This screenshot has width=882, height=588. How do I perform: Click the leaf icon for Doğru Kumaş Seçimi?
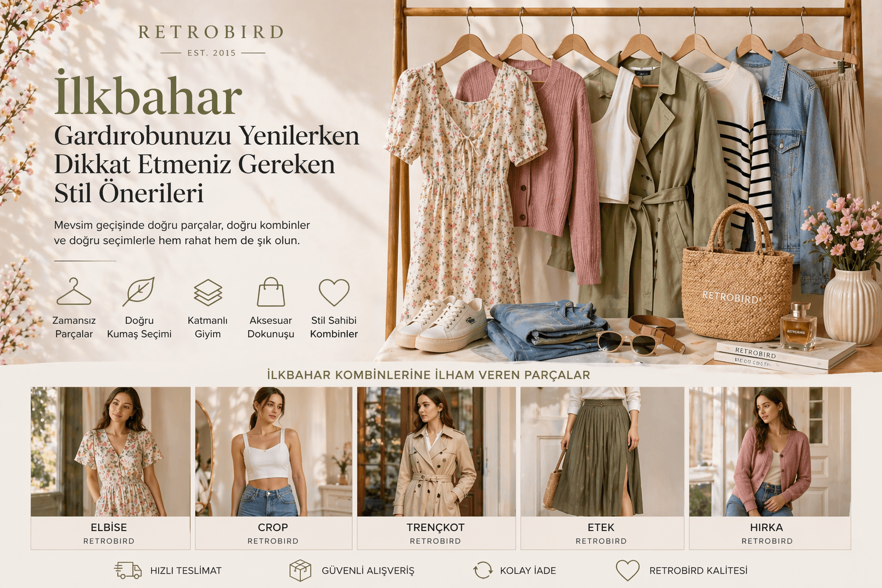(138, 291)
